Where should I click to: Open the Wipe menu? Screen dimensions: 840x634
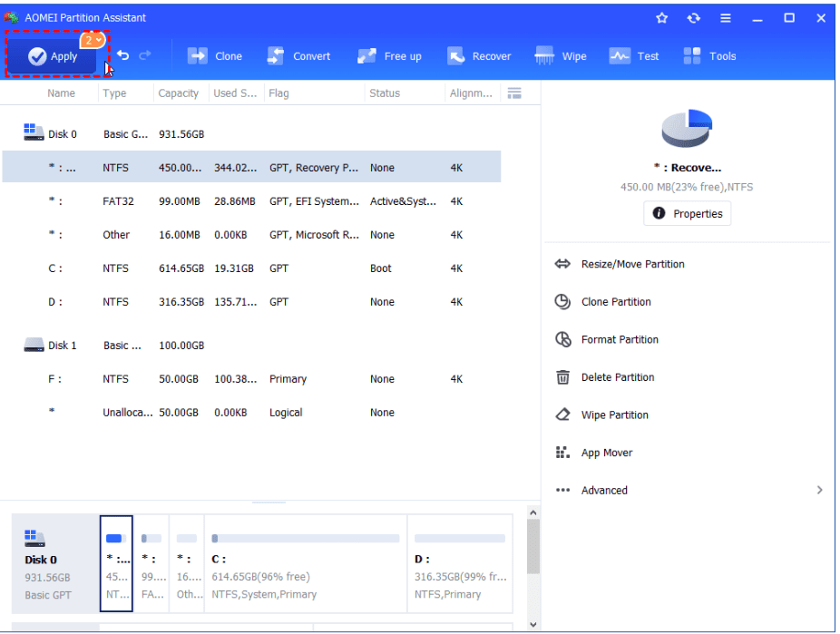click(x=561, y=56)
